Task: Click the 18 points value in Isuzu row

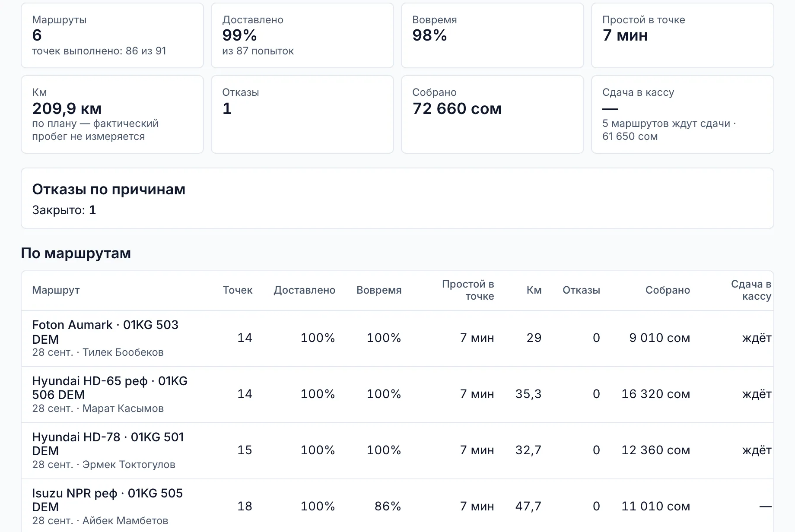Action: pyautogui.click(x=245, y=506)
